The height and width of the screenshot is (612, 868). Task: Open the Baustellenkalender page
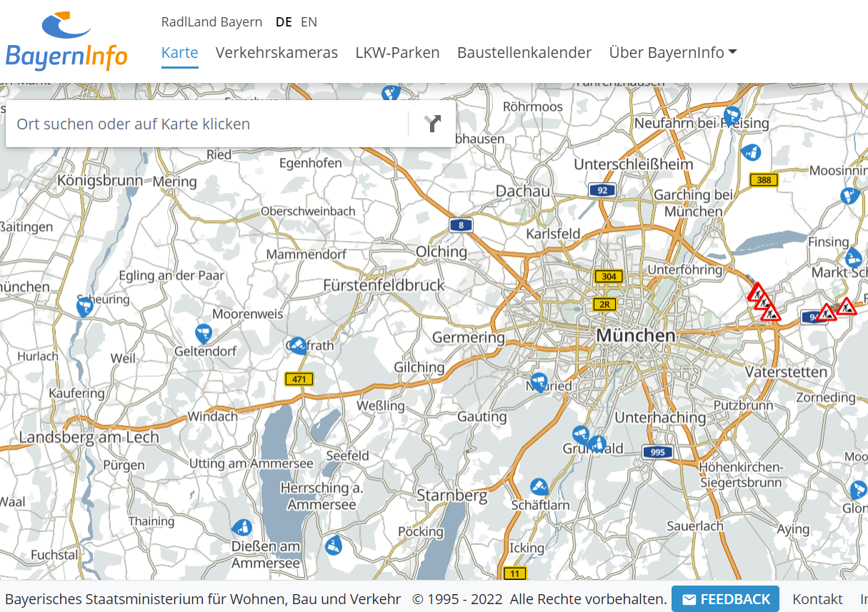pyautogui.click(x=524, y=53)
